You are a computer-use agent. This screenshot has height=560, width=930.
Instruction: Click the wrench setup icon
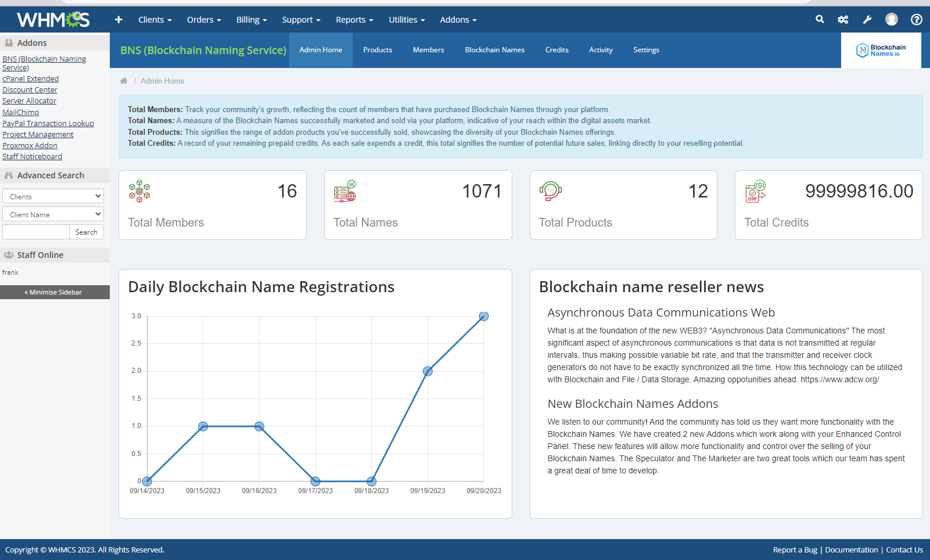867,20
